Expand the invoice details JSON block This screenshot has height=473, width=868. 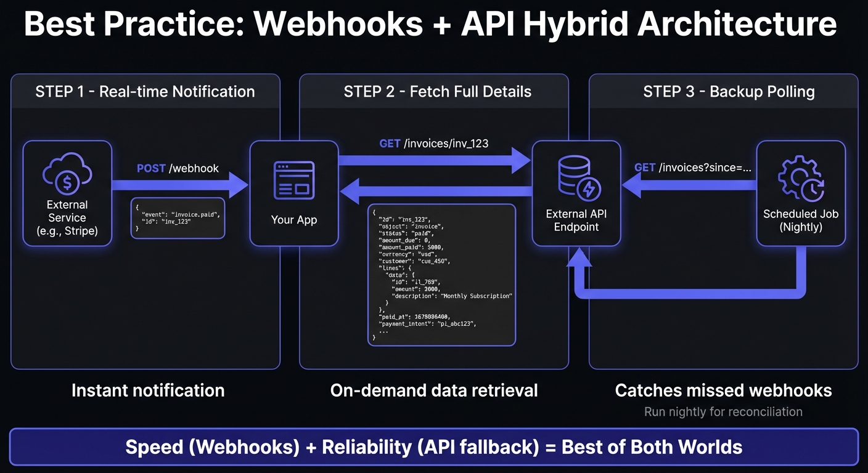tap(441, 274)
